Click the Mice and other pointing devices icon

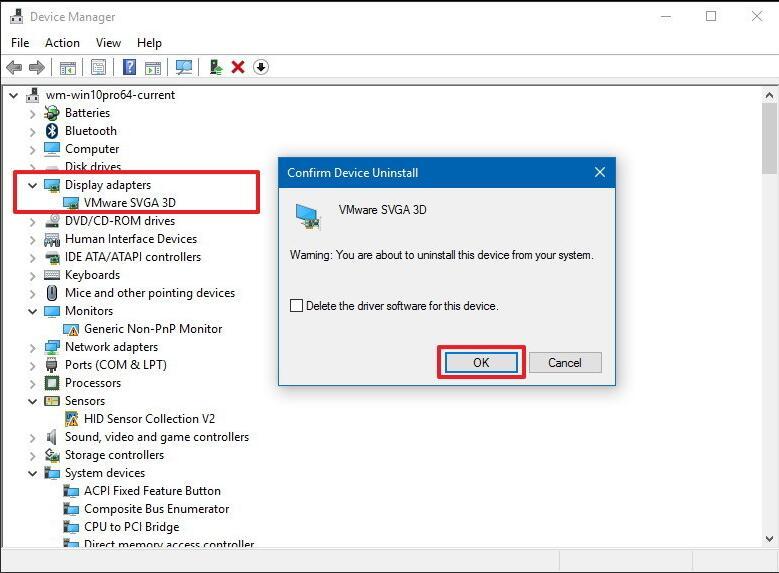point(52,293)
